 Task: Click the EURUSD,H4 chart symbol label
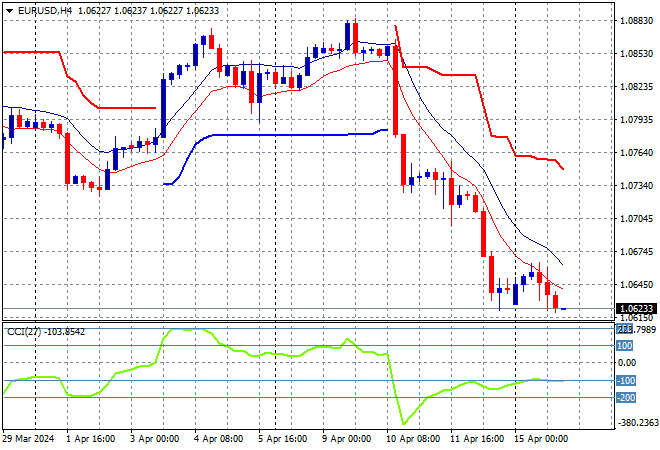pos(45,11)
